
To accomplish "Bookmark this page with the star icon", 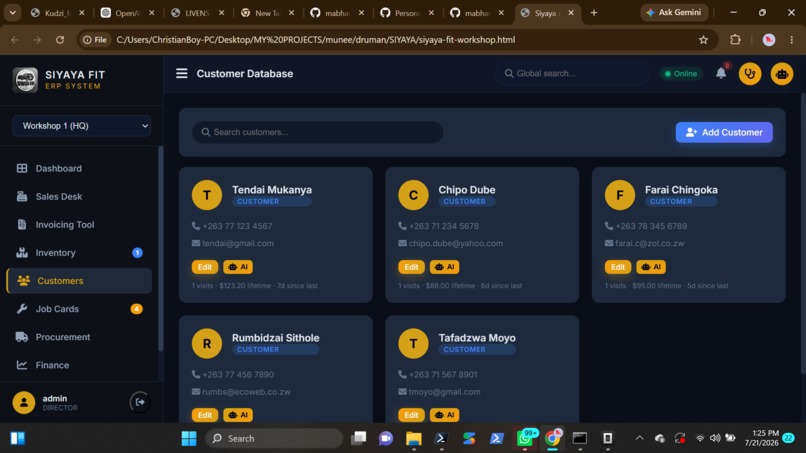I will (x=703, y=40).
